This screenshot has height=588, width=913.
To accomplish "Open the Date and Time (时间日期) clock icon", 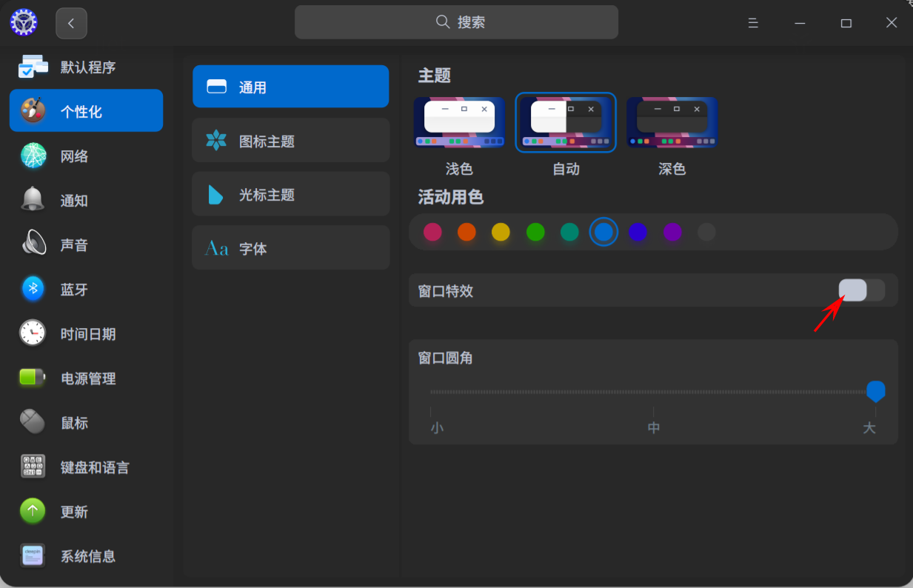I will pyautogui.click(x=33, y=333).
